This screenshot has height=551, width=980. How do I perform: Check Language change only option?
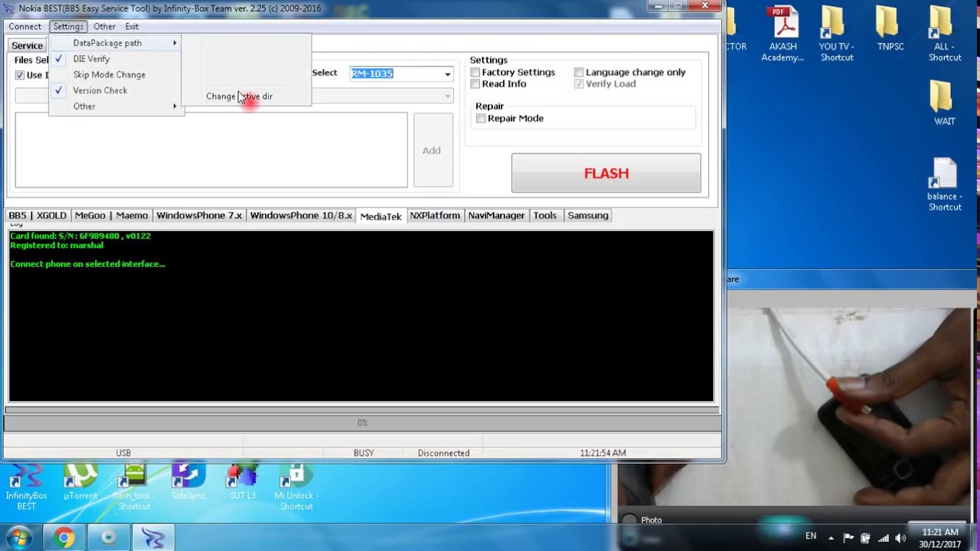click(579, 72)
